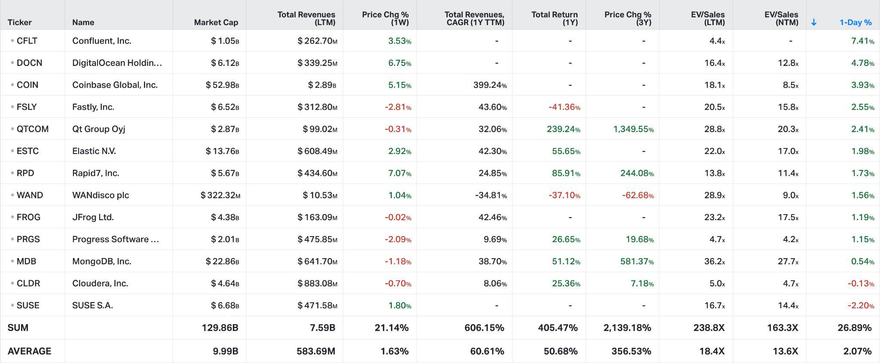This screenshot has width=880, height=363.
Task: Select the Name column header
Action: pyautogui.click(x=83, y=22)
